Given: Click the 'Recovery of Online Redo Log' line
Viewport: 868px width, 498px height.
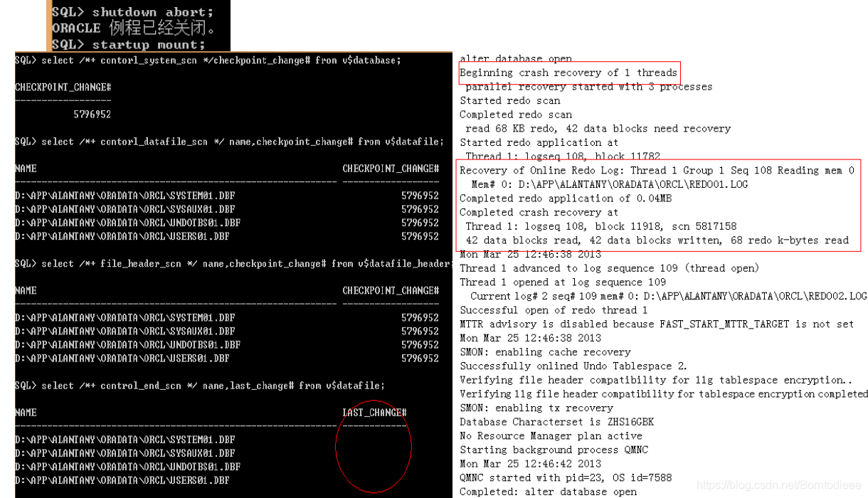Looking at the screenshot, I should click(657, 171).
